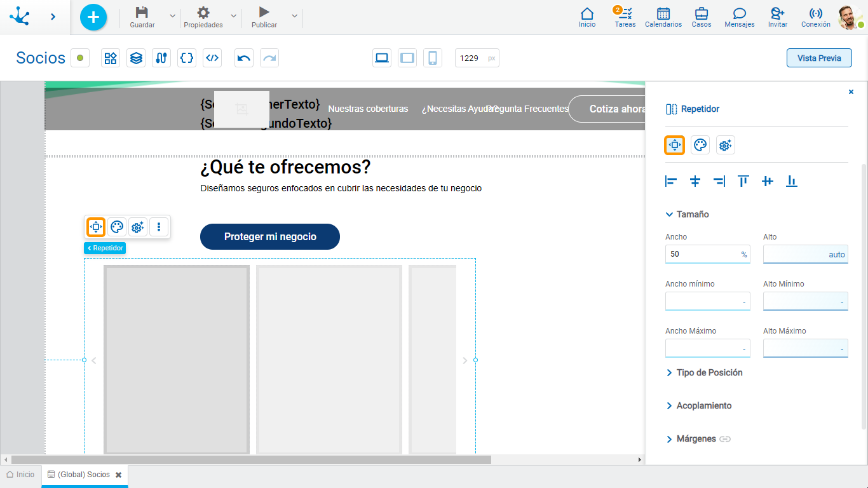The image size is (868, 488).
Task: Click the redo arrow
Action: pyautogui.click(x=269, y=58)
